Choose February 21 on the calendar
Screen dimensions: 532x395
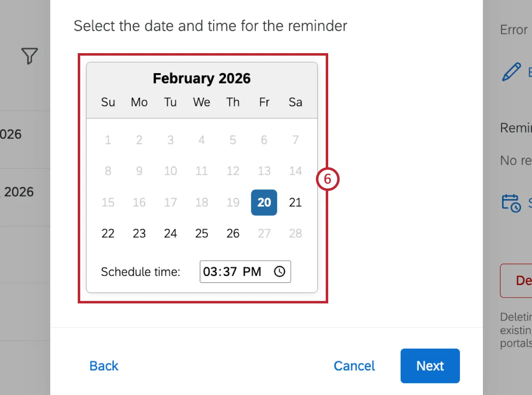295,202
